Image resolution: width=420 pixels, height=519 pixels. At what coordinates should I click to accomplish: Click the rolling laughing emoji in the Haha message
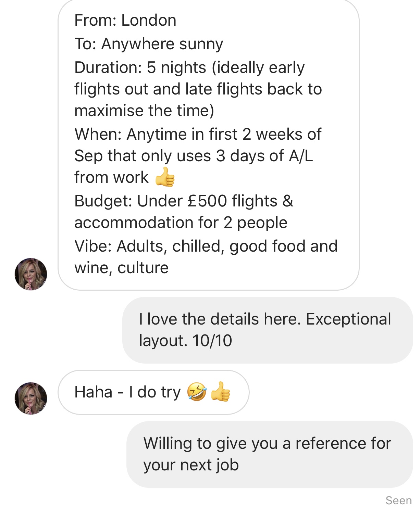pos(197,392)
